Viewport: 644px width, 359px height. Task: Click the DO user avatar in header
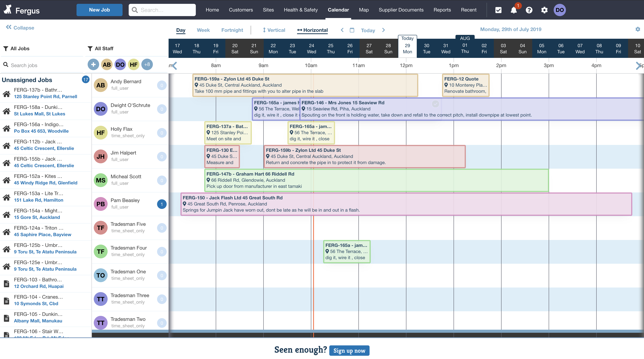[x=559, y=10]
